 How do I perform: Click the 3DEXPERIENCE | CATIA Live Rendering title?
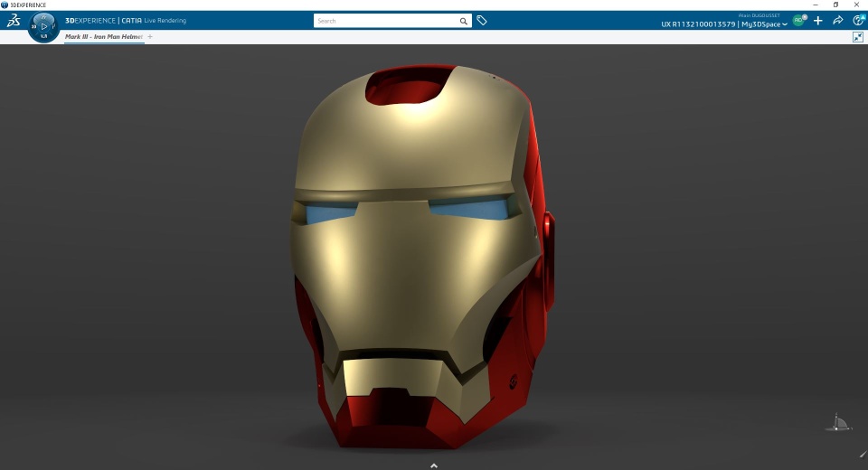[x=126, y=21]
